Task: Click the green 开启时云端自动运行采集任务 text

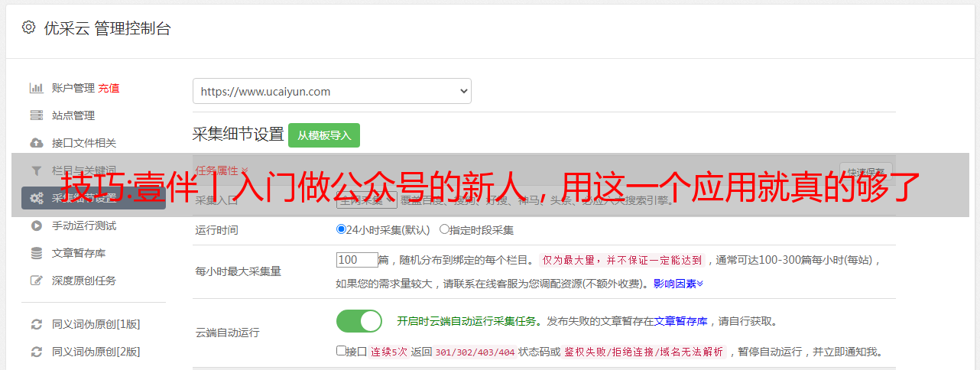Action: (x=466, y=321)
